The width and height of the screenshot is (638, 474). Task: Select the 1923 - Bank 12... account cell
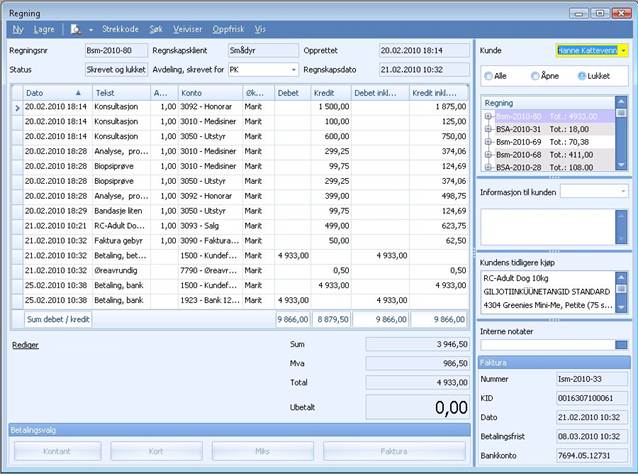click(210, 300)
